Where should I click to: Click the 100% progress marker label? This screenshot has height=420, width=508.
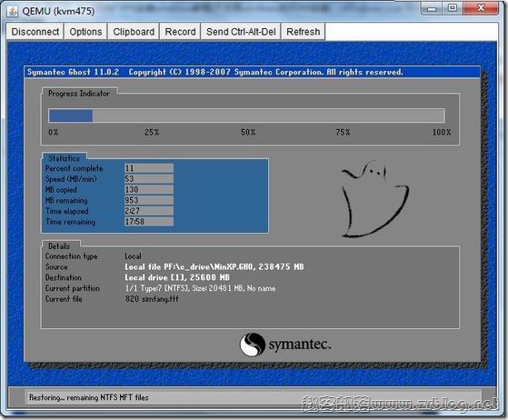tap(442, 132)
